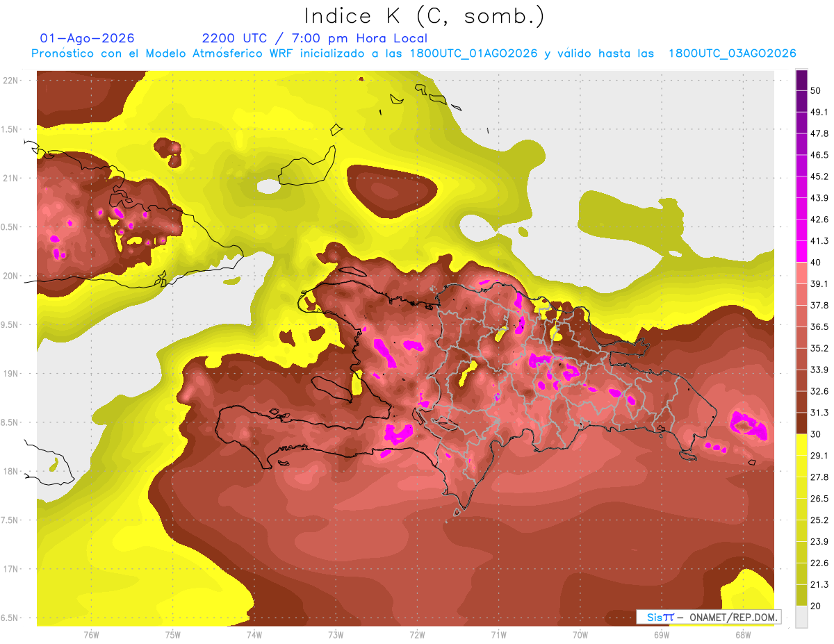Click the longitude axis label "73W"
Viewport: 834px width, 644px height.
(336, 634)
